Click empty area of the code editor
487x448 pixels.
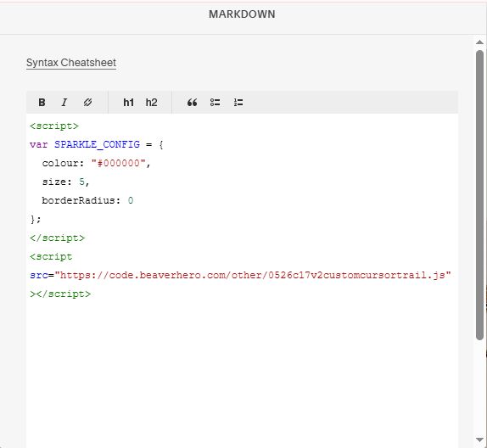pyautogui.click(x=242, y=372)
